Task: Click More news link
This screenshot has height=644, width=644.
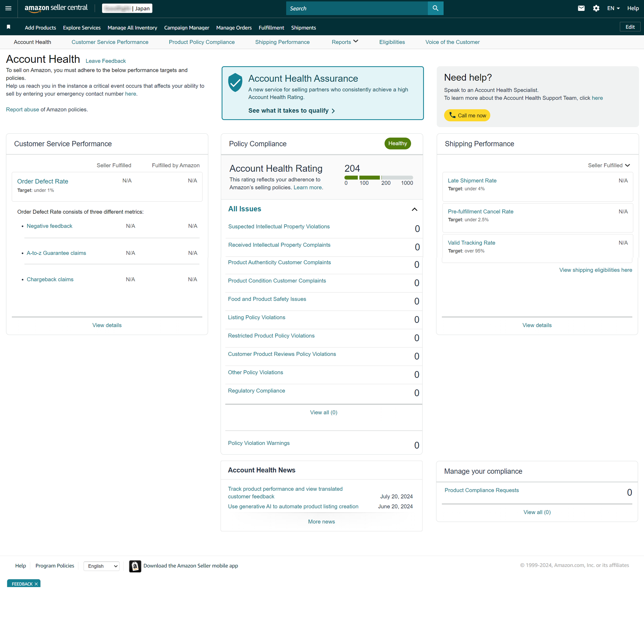Action: [321, 522]
